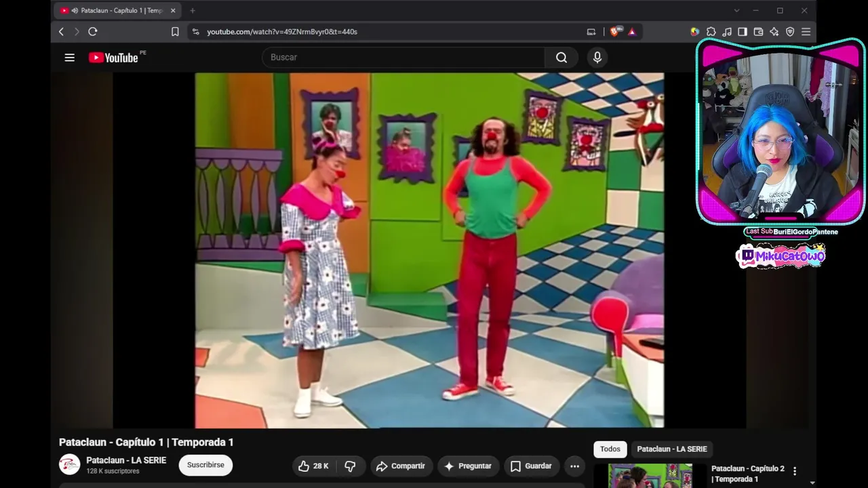This screenshot has height=488, width=868.
Task: Close the Pataclaun browser tab
Action: (x=173, y=11)
